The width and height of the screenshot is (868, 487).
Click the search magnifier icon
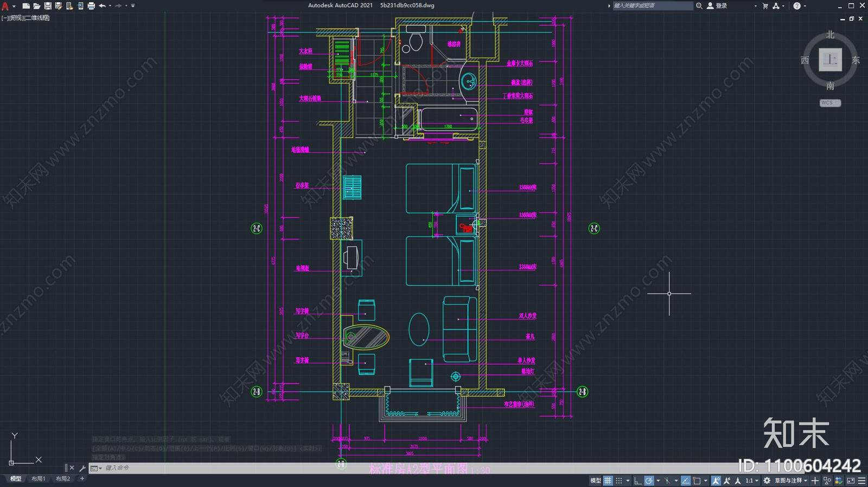[699, 5]
